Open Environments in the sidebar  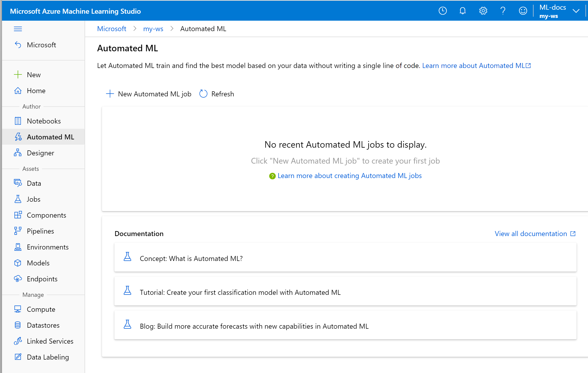(x=43, y=247)
